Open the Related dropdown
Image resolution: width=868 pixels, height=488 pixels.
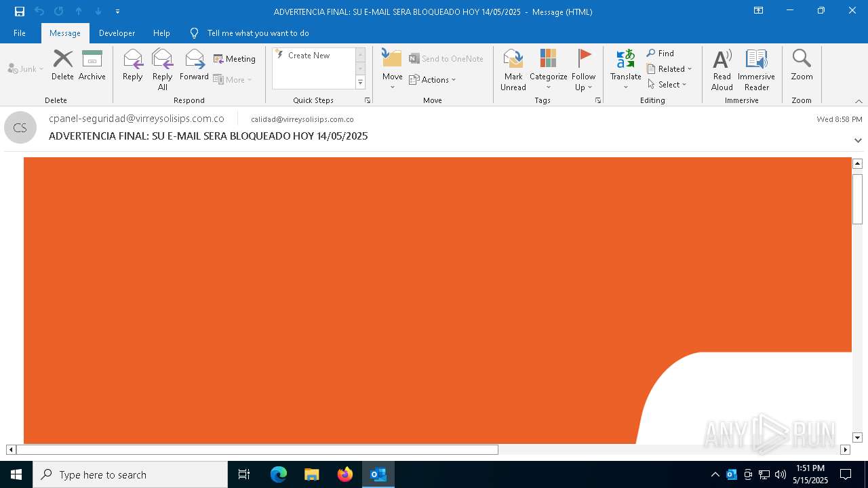(x=669, y=69)
